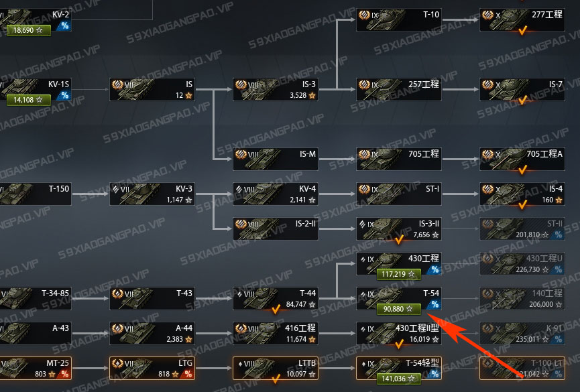Viewport: 580px width, 392px height.
Task: Click the gold star beside IS 12 XP
Action: click(188, 95)
